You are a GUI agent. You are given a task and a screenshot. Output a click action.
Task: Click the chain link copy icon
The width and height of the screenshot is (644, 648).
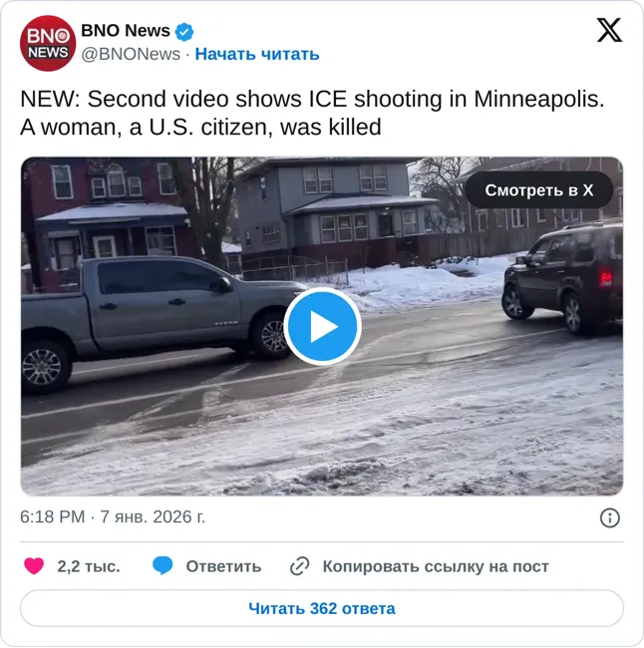[300, 566]
